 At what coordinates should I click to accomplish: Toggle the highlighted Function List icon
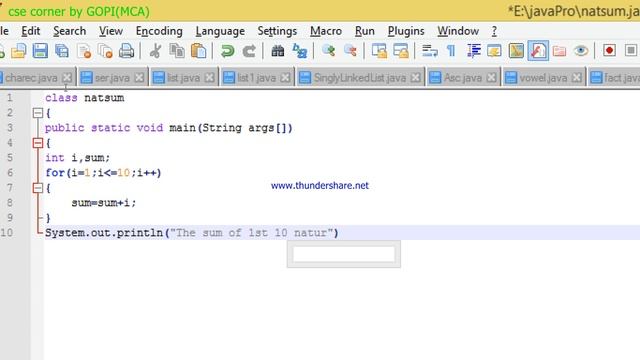pyautogui.click(x=538, y=51)
